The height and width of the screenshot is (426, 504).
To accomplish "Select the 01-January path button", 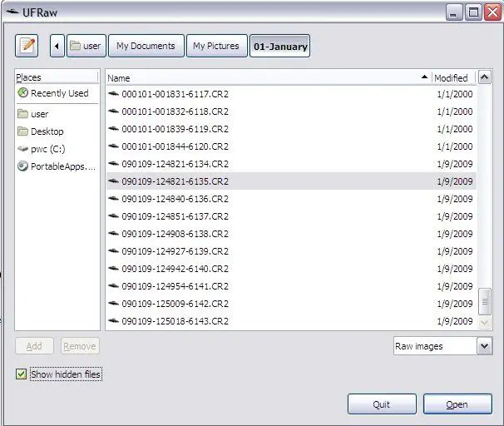I will [280, 46].
